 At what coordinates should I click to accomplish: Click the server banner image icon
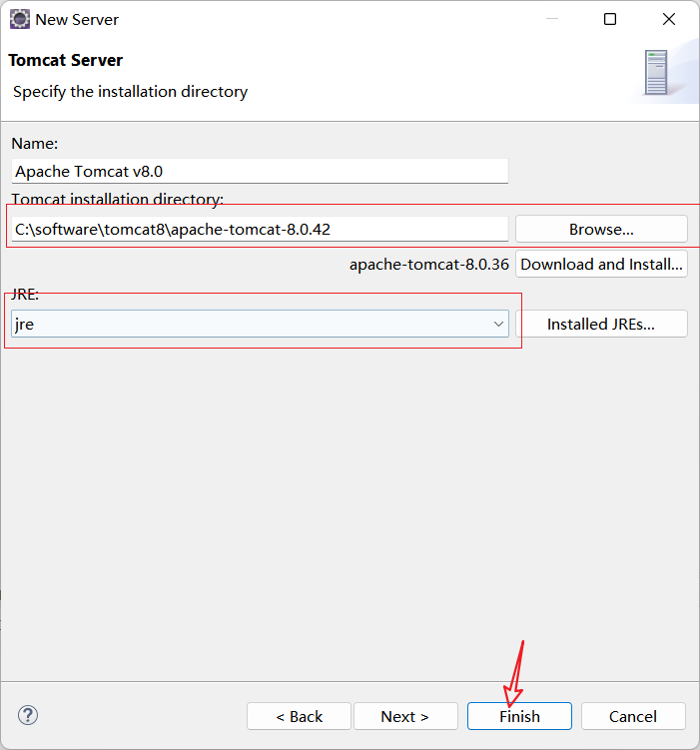[656, 72]
